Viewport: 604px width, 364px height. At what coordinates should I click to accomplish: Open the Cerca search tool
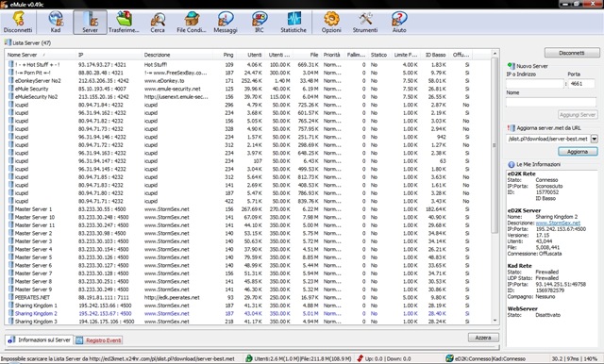pyautogui.click(x=158, y=22)
